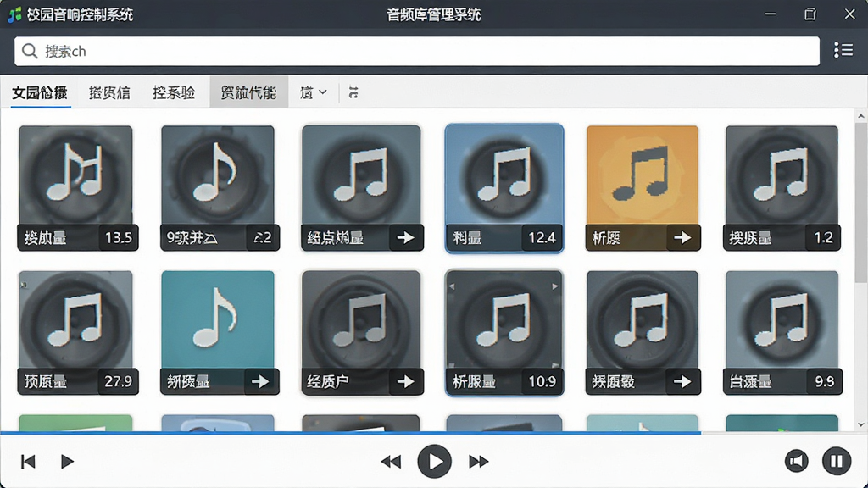Click scrollbar up arrow

[861, 115]
